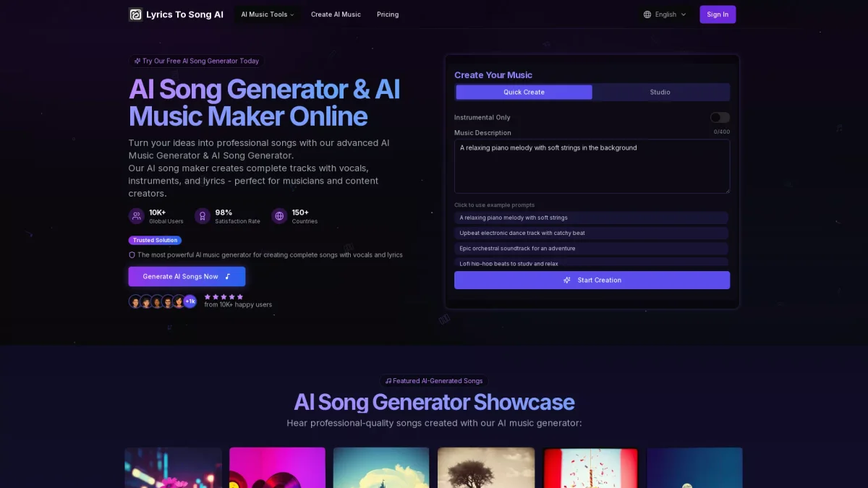Select the Quick Create tab
The image size is (868, 488).
pyautogui.click(x=524, y=92)
